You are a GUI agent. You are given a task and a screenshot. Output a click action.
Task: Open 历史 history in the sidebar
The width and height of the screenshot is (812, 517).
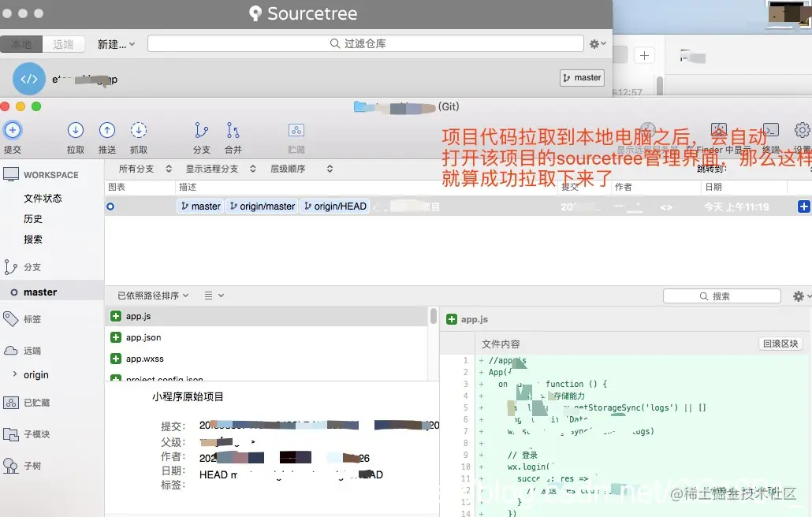click(32, 219)
